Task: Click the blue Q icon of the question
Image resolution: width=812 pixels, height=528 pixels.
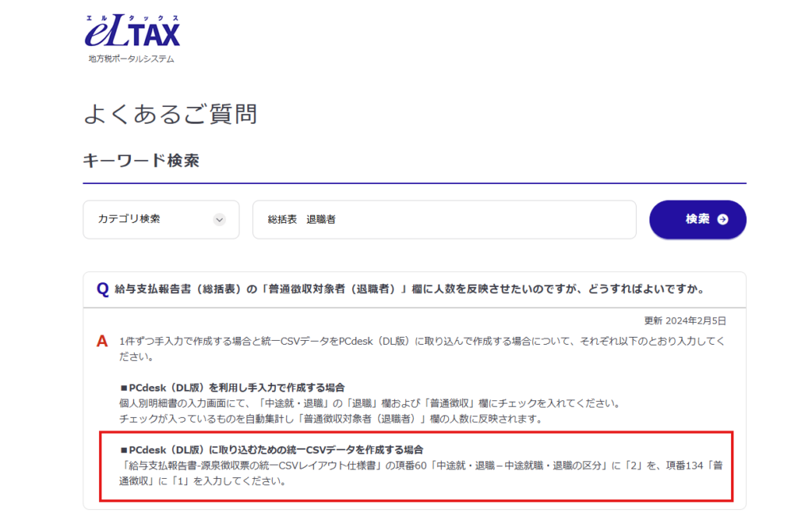Action: click(102, 289)
